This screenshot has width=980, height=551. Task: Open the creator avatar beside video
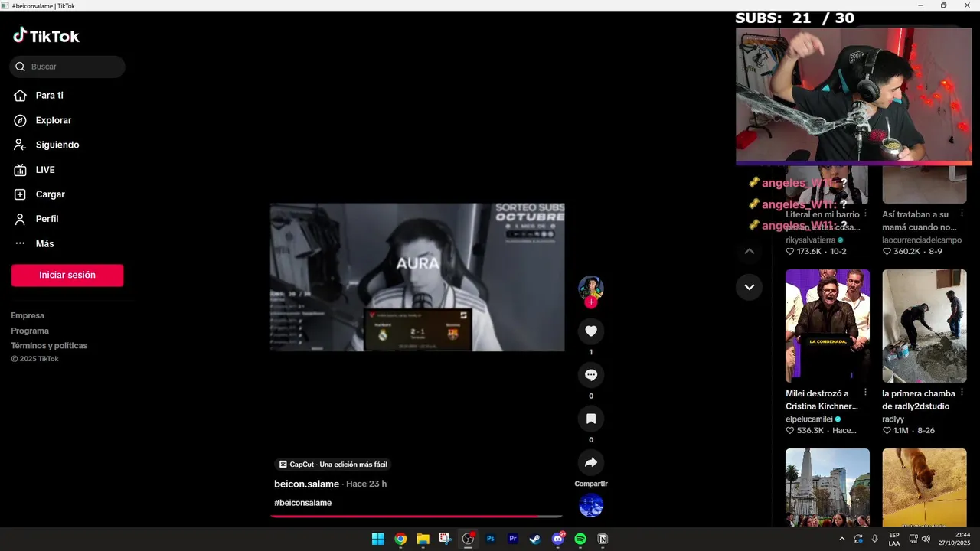coord(591,288)
